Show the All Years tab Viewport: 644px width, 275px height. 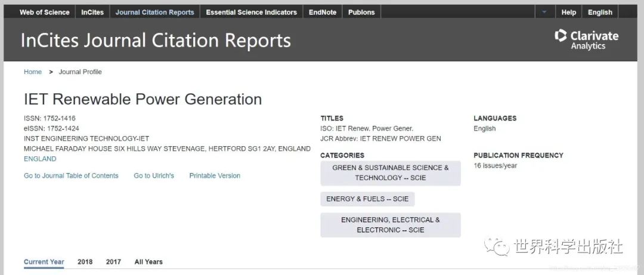pos(148,262)
